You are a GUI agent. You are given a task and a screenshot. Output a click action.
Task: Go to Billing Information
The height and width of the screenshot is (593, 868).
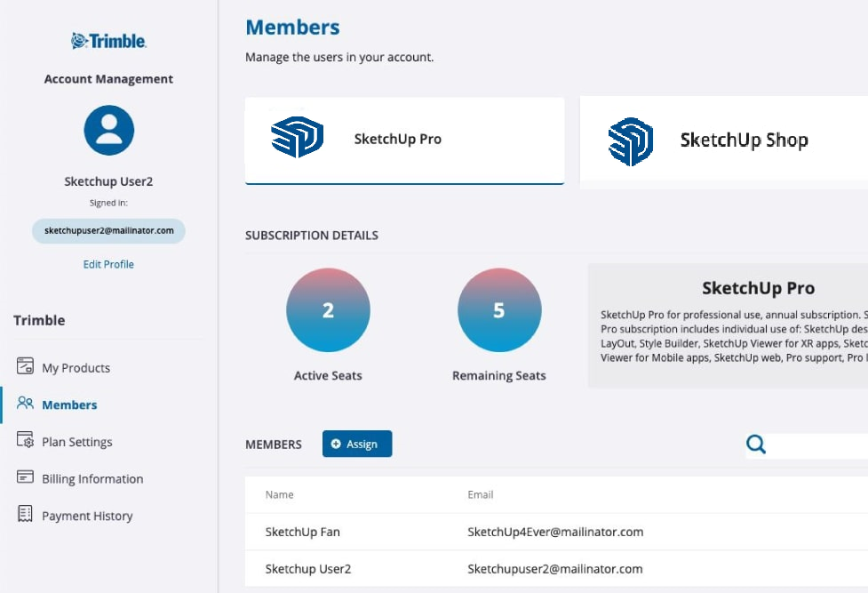pyautogui.click(x=92, y=479)
